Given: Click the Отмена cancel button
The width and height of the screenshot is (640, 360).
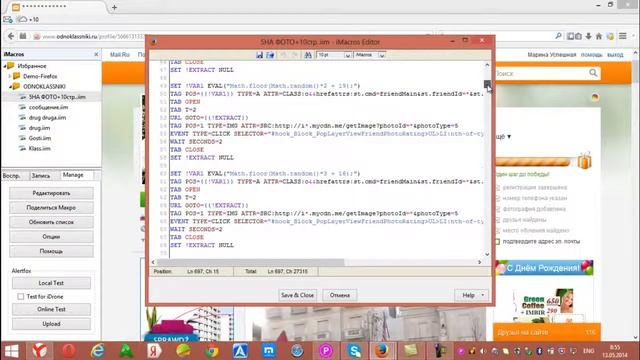Looking at the screenshot, I should click(x=340, y=295).
